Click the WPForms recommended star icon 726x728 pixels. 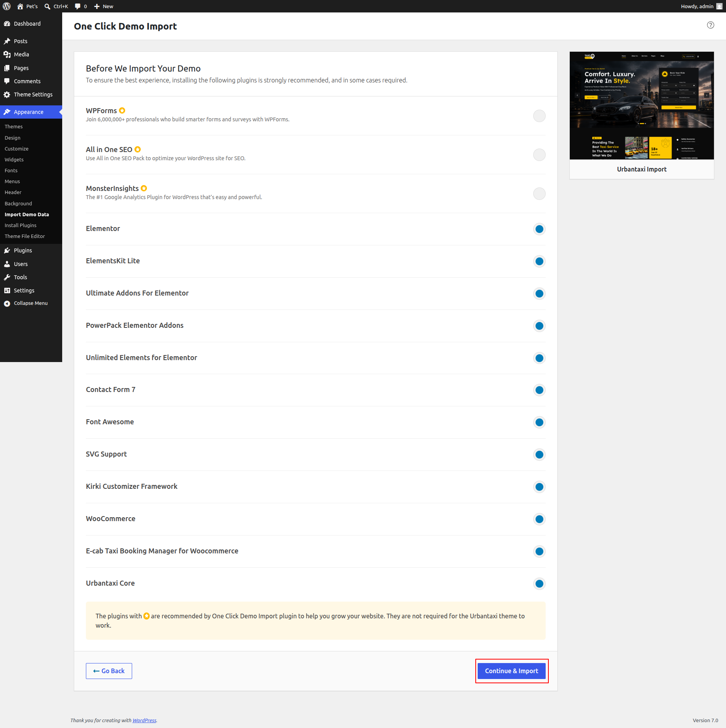[x=122, y=110]
